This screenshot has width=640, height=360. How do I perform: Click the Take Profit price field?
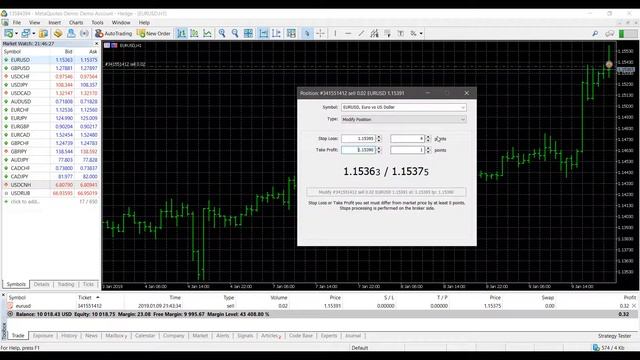tap(358, 150)
